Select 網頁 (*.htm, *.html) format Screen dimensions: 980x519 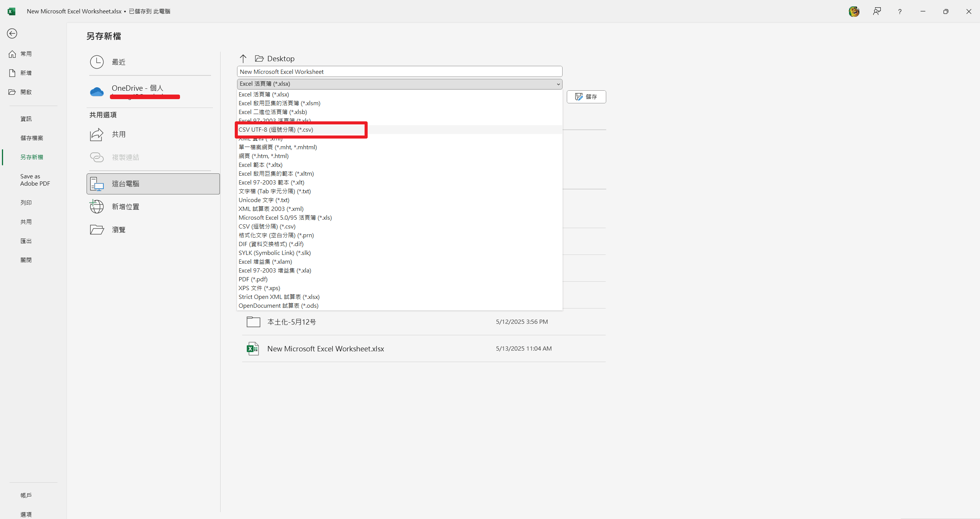[399, 156]
